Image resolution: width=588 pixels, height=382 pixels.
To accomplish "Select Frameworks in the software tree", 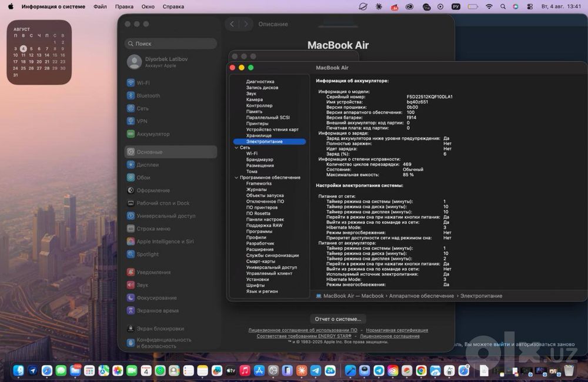I will tap(259, 184).
